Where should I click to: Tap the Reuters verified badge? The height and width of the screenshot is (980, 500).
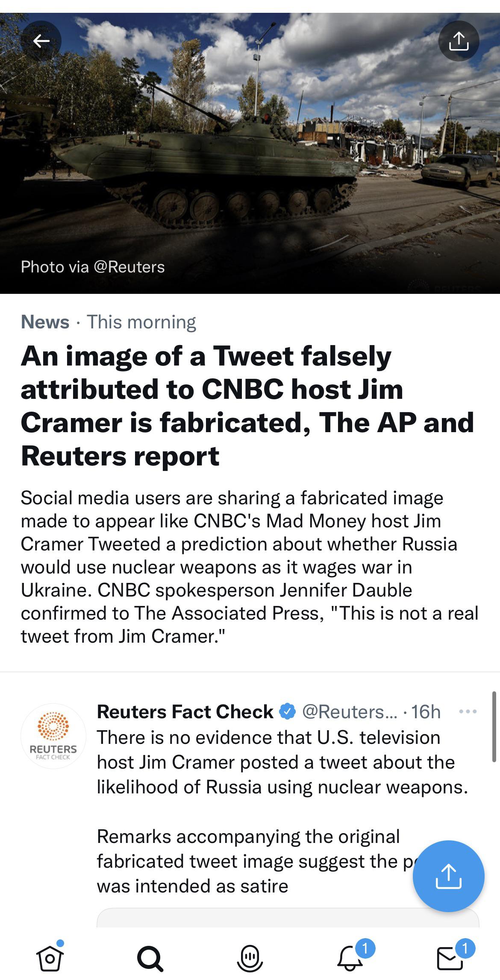288,712
